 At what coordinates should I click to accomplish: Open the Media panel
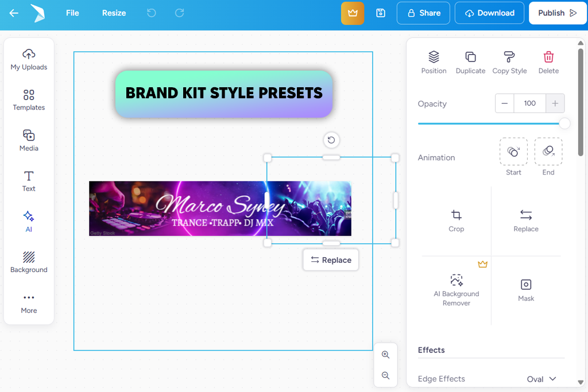coord(29,141)
